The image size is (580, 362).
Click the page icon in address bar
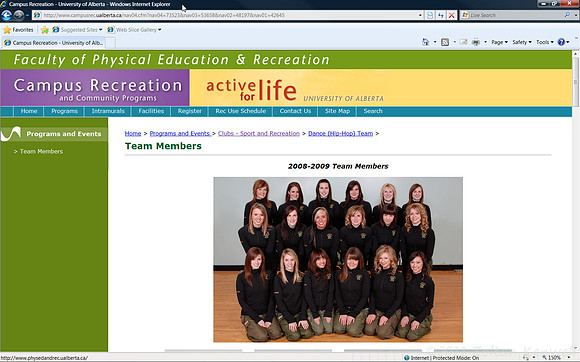37,15
